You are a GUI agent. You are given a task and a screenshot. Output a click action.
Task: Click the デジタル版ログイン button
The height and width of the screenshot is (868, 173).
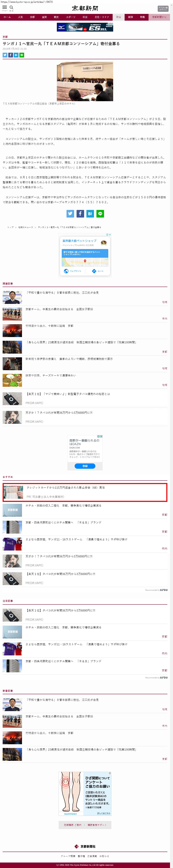[163, 8]
